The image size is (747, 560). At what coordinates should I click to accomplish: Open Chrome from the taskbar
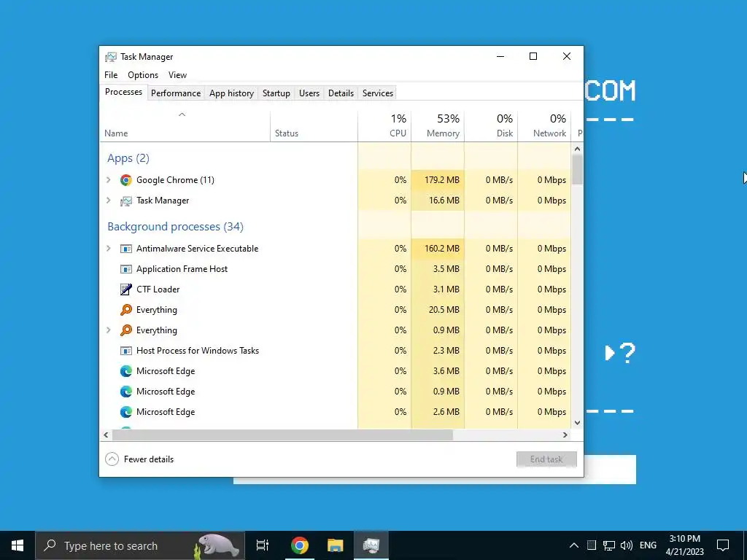pyautogui.click(x=300, y=545)
